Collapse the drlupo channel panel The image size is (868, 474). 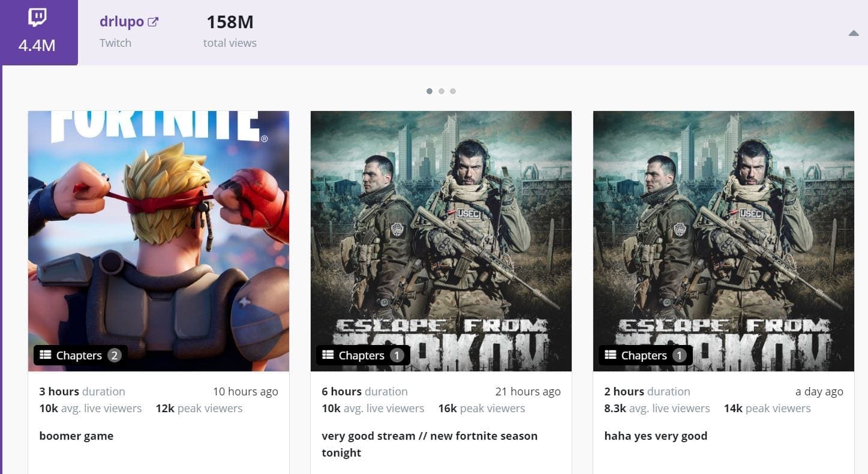(853, 34)
